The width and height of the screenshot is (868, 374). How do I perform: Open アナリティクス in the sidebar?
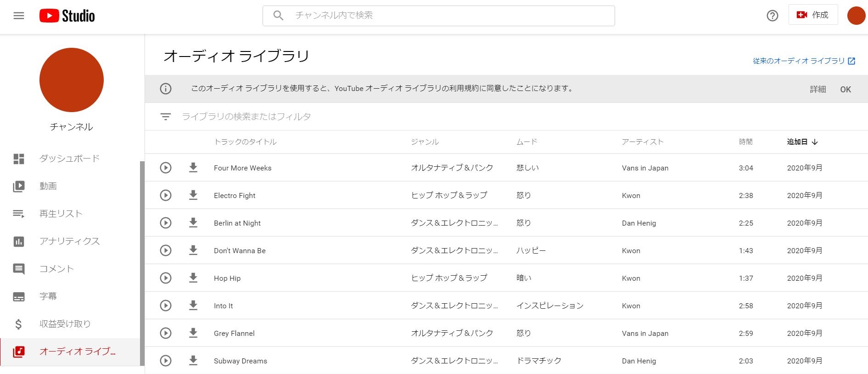(x=70, y=241)
